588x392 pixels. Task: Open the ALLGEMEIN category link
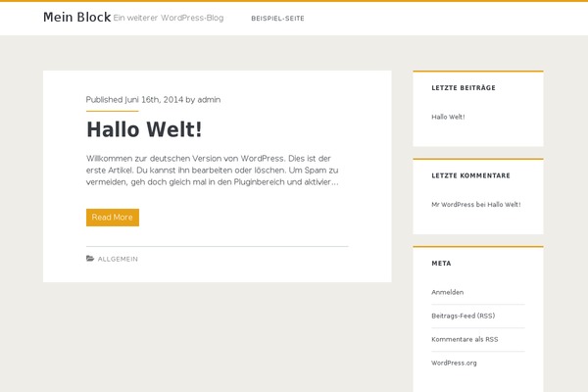[x=118, y=259]
